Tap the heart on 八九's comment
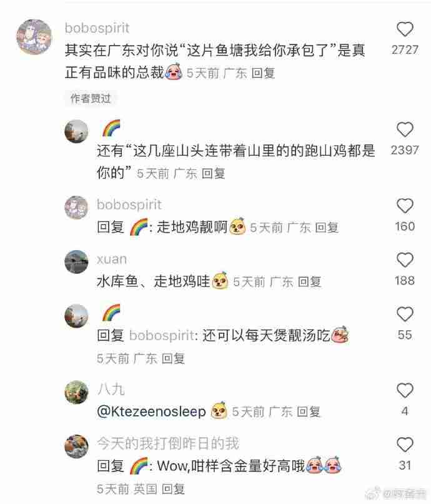The width and height of the screenshot is (431, 504). [405, 391]
